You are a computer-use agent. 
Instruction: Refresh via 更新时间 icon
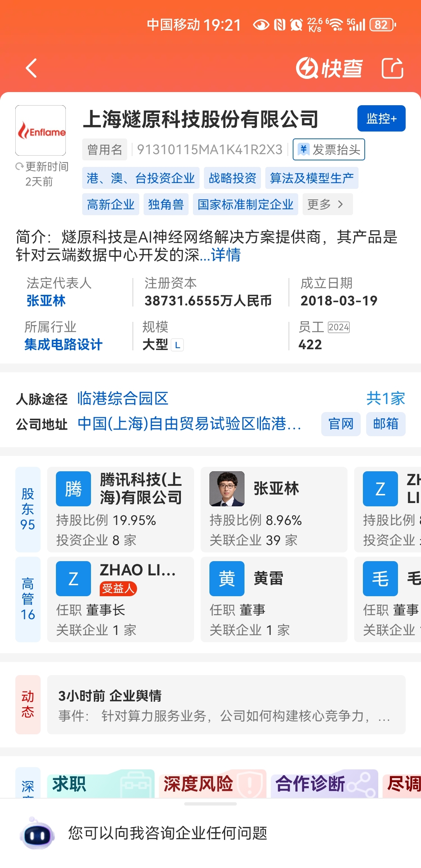point(19,167)
